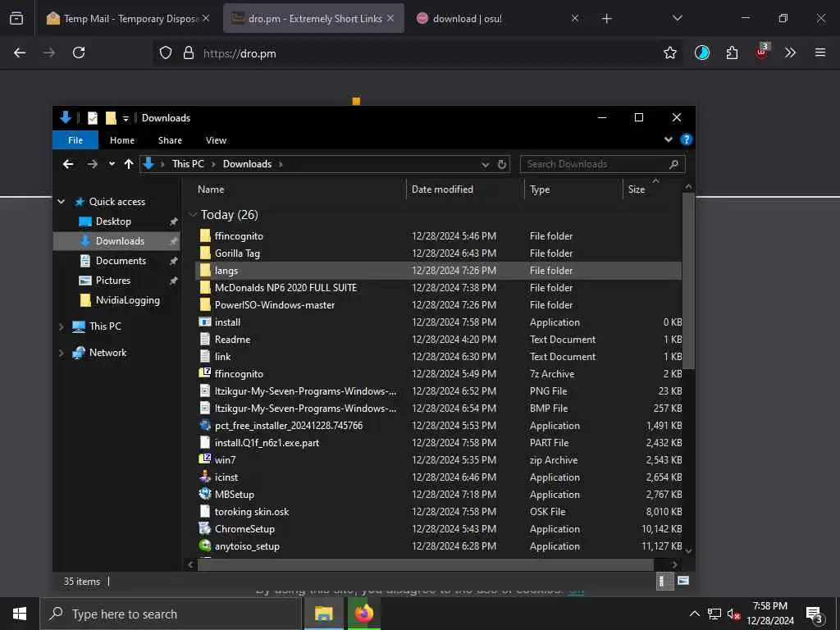Open the Firefox View icon
The height and width of the screenshot is (630, 840).
coord(16,18)
